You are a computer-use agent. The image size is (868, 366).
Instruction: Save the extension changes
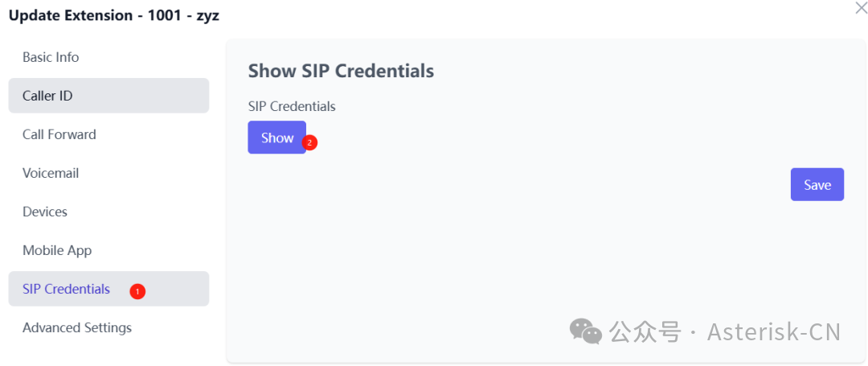(817, 185)
